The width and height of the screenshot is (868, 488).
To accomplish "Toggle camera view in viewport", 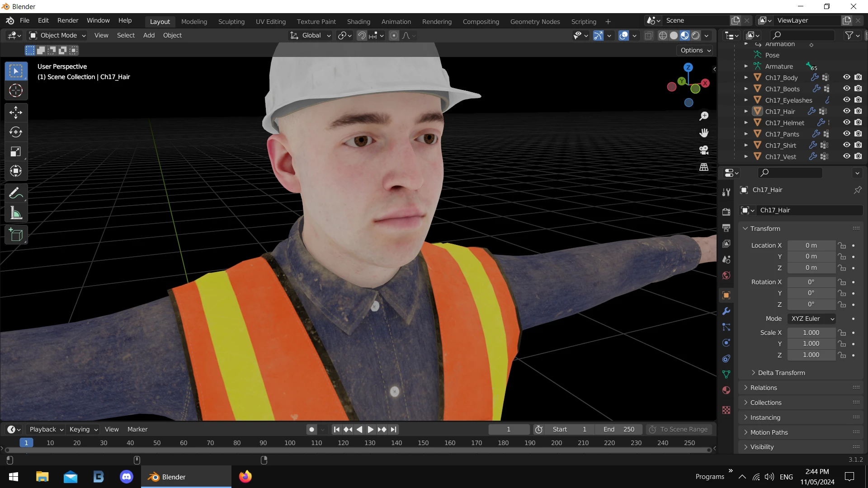I will 704,150.
